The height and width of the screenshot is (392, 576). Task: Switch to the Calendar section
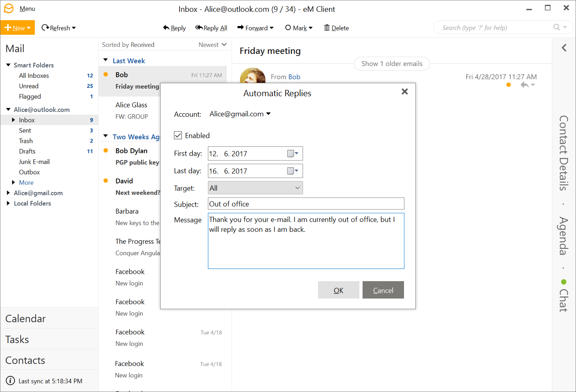pos(49,318)
